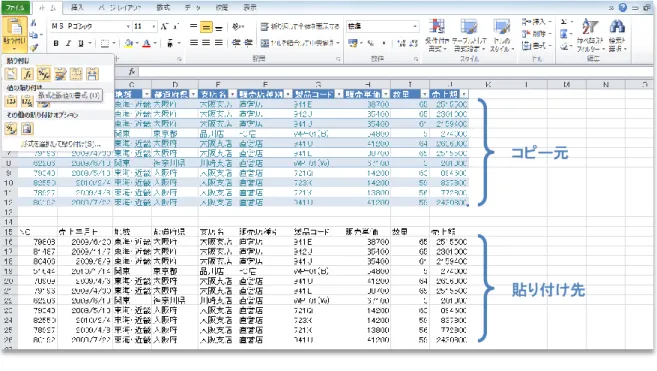Choose Values and Number Formatting paste option
Image resolution: width=657 pixels, height=371 pixels.
pos(27,101)
